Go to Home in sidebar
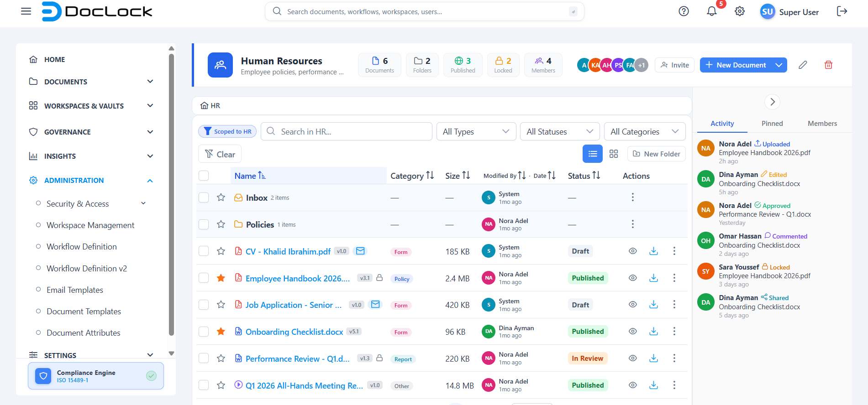The height and width of the screenshot is (405, 868). pos(54,59)
